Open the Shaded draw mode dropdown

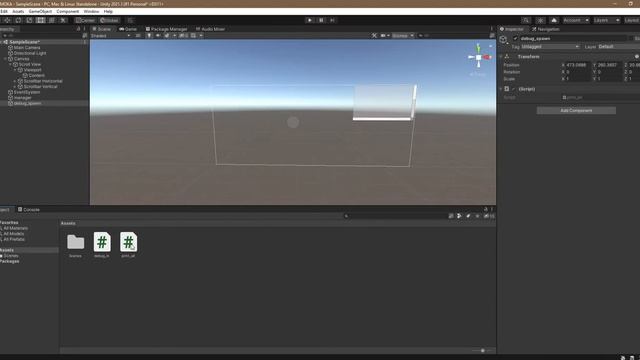[x=110, y=36]
